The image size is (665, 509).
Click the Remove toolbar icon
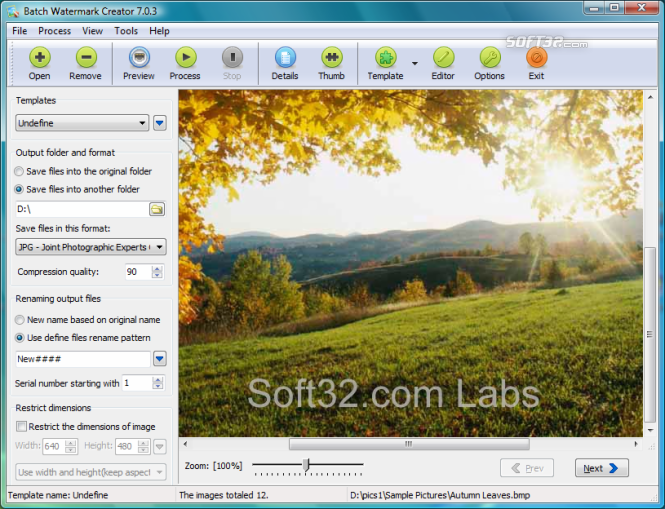(86, 57)
